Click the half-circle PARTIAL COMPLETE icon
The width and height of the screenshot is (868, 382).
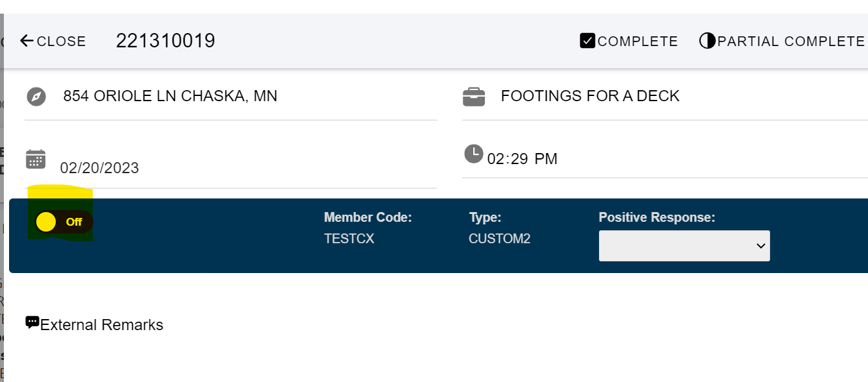pos(707,41)
